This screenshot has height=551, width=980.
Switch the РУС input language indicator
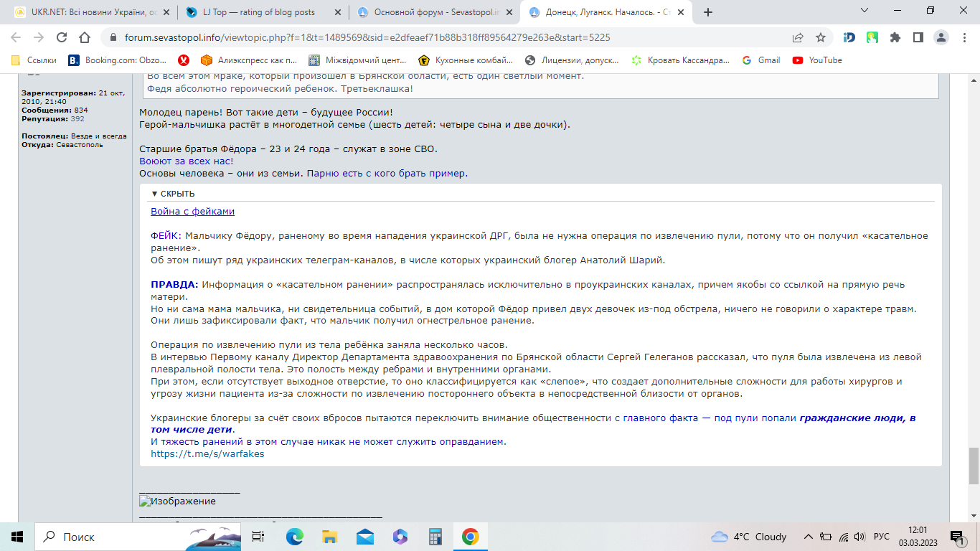pyautogui.click(x=882, y=537)
